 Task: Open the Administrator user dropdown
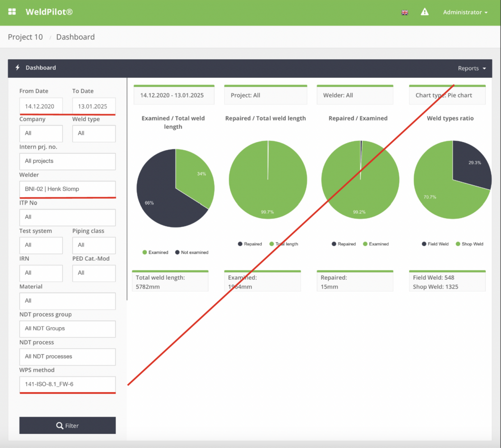(x=465, y=12)
